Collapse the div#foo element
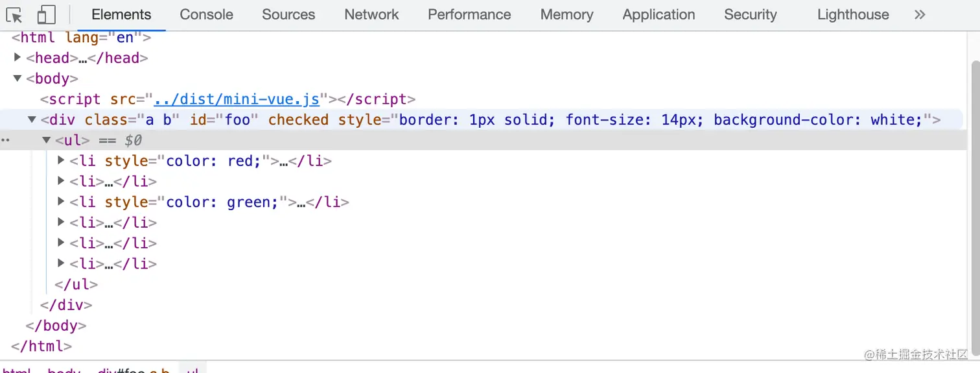The width and height of the screenshot is (980, 373). (32, 119)
